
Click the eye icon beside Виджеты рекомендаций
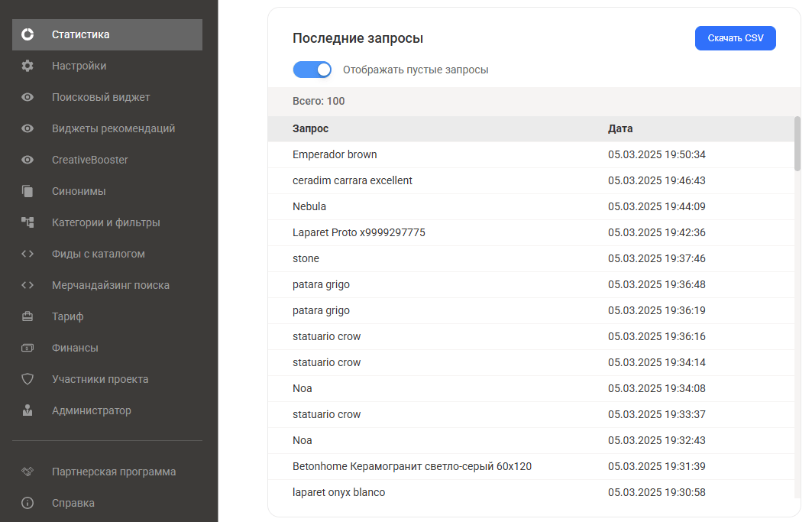click(27, 128)
